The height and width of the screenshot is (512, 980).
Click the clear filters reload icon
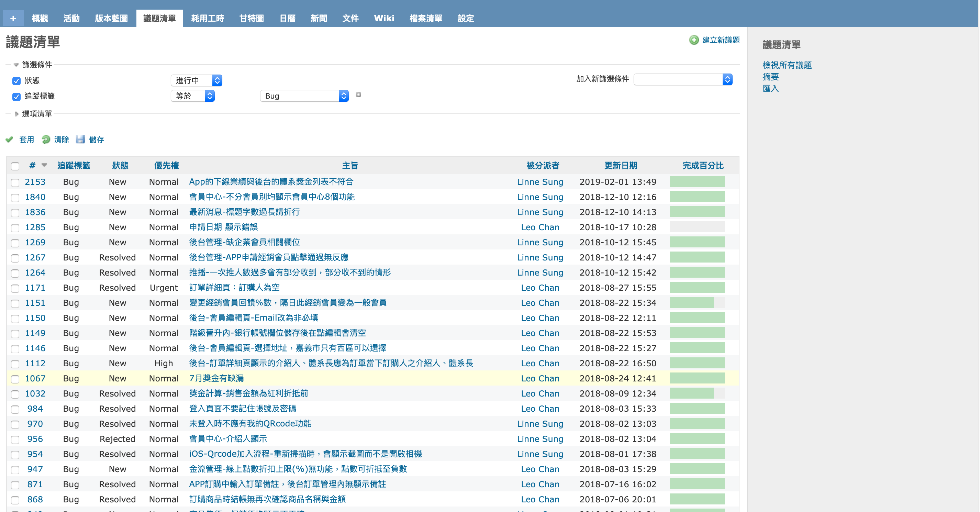(x=46, y=140)
